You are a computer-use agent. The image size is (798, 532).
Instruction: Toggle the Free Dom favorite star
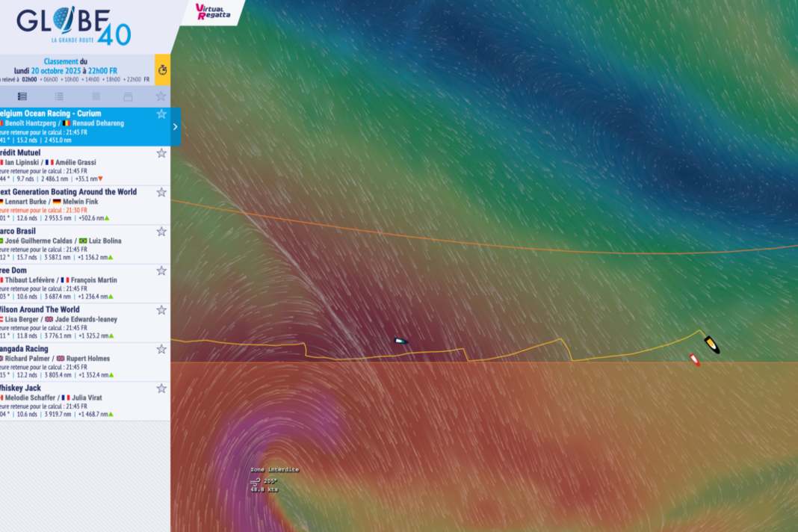pyautogui.click(x=161, y=270)
